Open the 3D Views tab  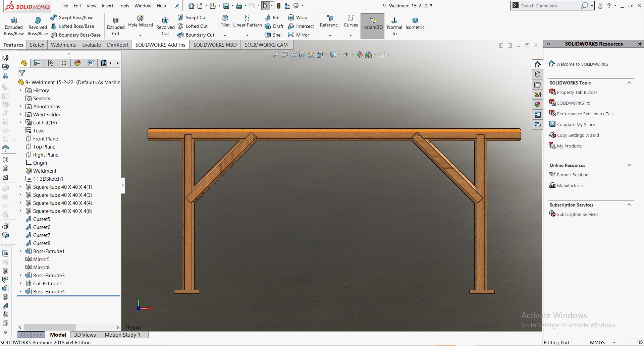click(85, 335)
